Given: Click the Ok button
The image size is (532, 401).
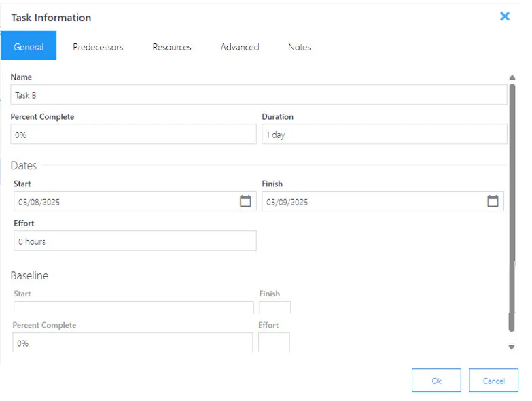Looking at the screenshot, I should pos(436,381).
